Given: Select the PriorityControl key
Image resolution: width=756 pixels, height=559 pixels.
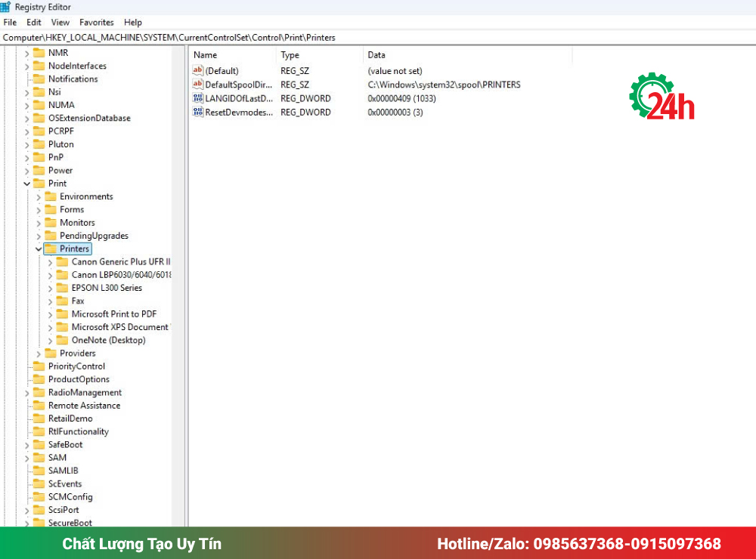Looking at the screenshot, I should 76,366.
